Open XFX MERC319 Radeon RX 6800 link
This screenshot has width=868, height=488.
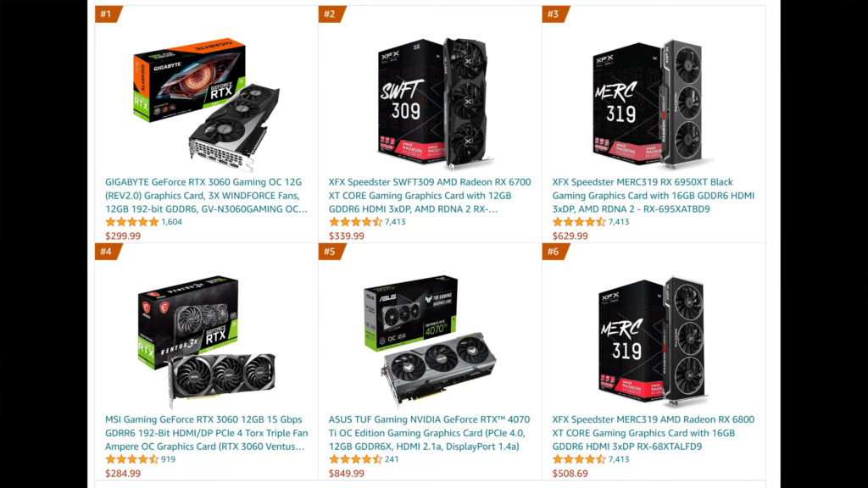654,433
